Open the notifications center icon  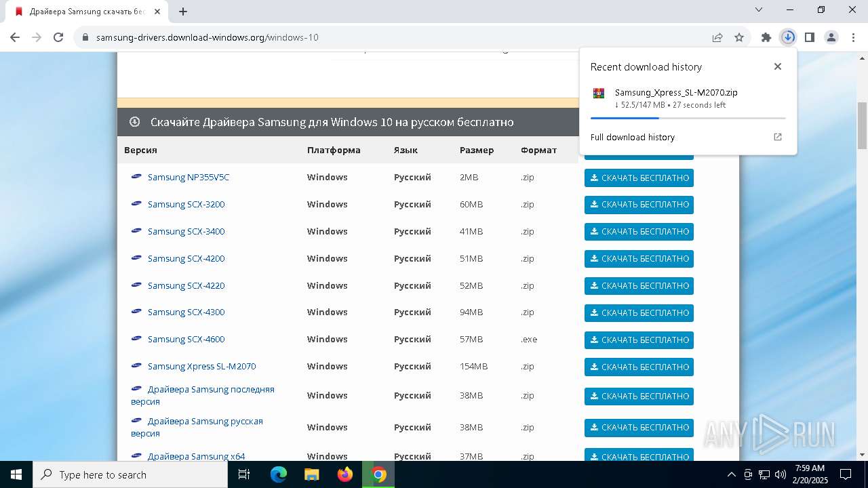pos(846,474)
